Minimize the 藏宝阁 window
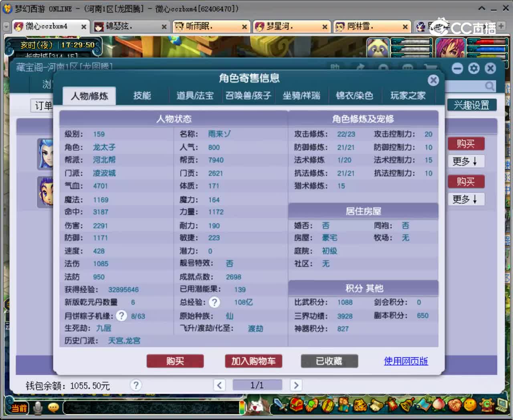513x420 pixels. (x=457, y=68)
